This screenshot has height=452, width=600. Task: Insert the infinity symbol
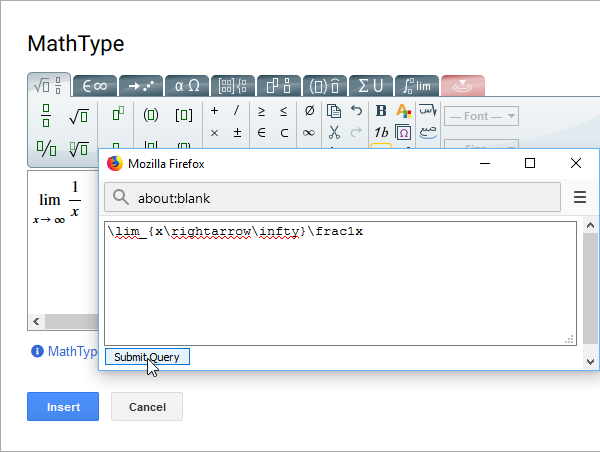pos(309,132)
